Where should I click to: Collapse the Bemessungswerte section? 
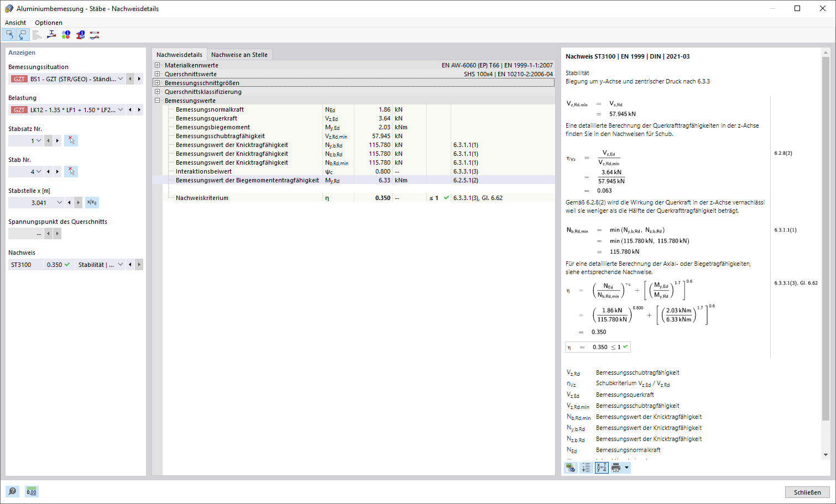[158, 101]
